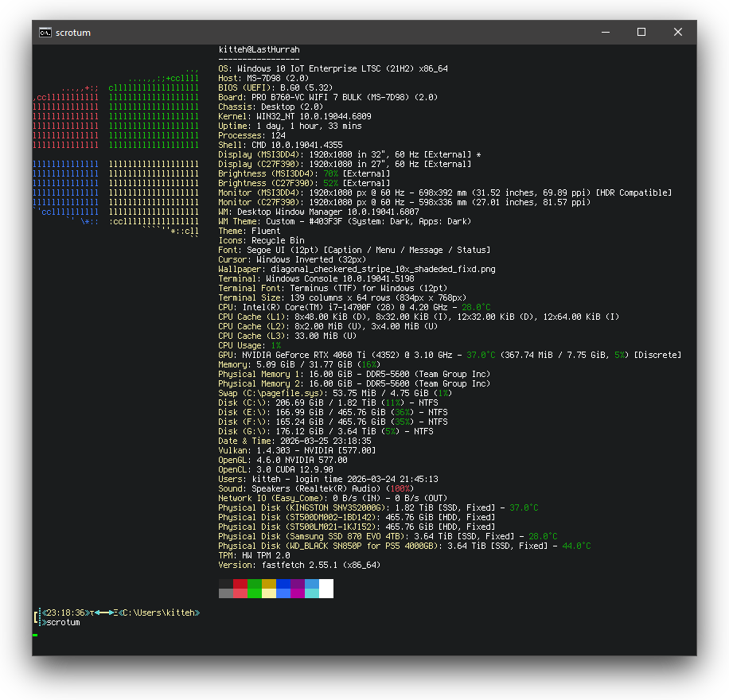Click the Sound: Speakers 100% line
Screen dimensions: 729x700
(316, 488)
